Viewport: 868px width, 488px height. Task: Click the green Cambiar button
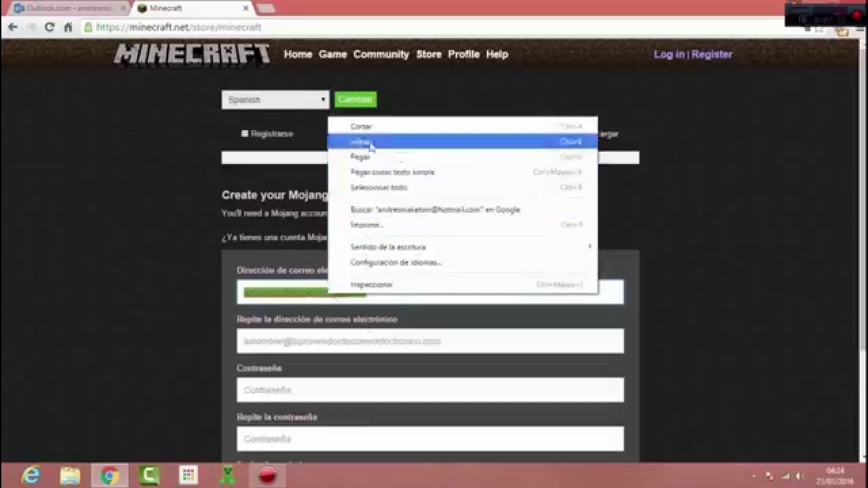pos(355,100)
